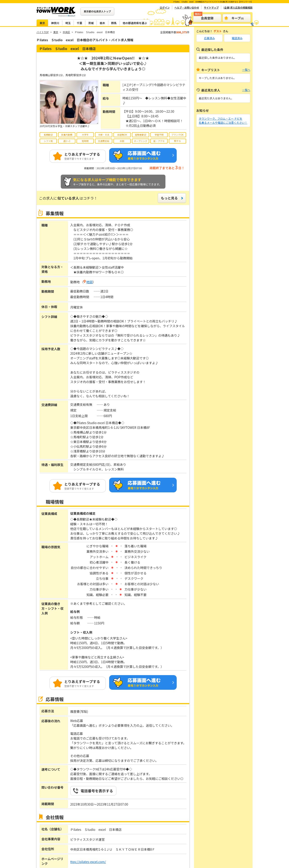Click the オープニング tag
The width and height of the screenshot is (289, 868).
[141, 141]
